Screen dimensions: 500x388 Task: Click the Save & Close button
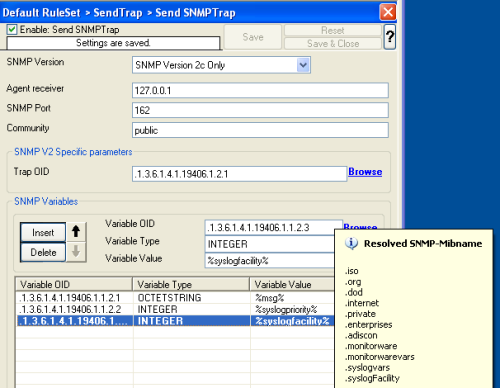click(x=333, y=44)
